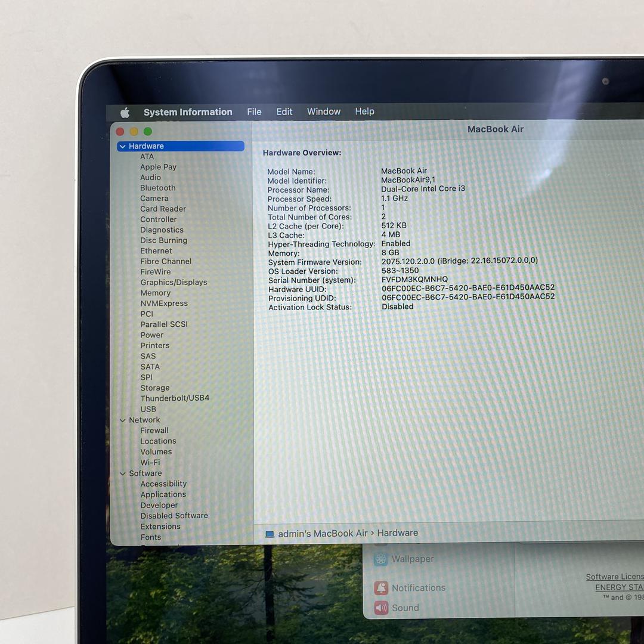Click the MacBookAir9,1 model identifier value
The width and height of the screenshot is (644, 644).
coord(408,180)
